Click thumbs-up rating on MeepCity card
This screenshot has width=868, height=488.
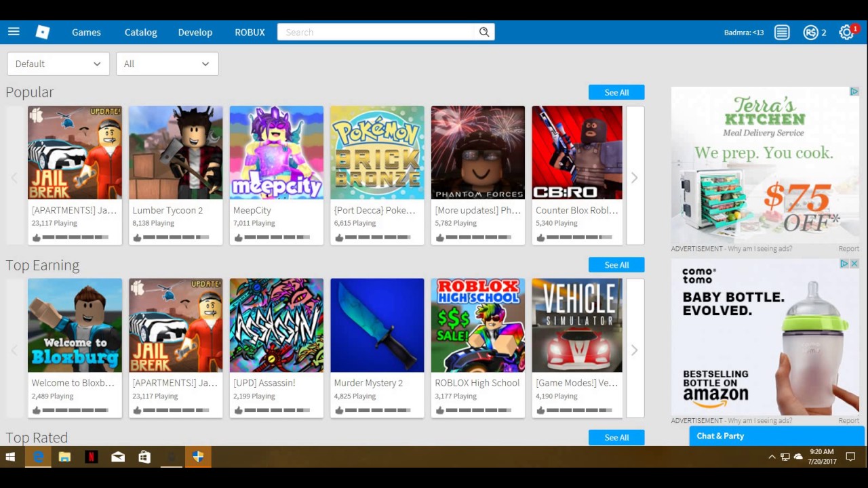tap(238, 238)
